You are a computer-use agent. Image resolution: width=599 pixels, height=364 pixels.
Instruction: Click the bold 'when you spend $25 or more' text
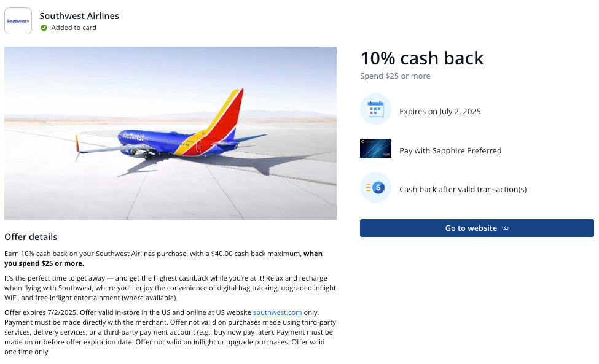[44, 264]
